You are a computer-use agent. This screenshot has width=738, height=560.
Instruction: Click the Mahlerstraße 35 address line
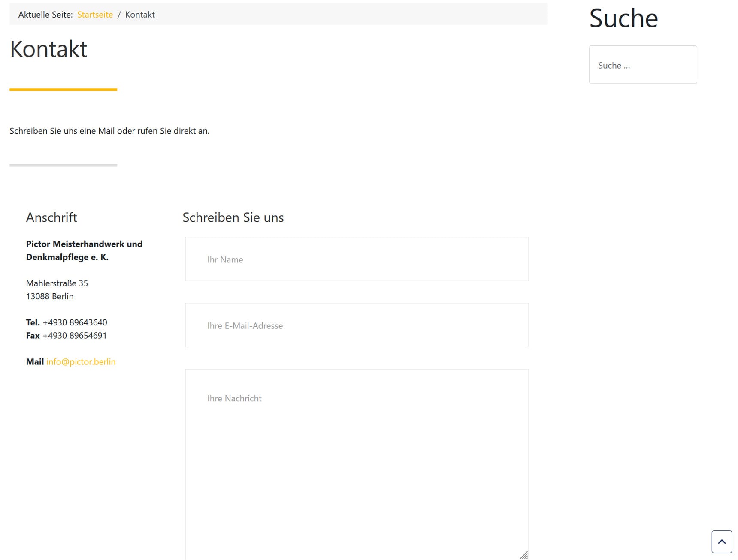(57, 283)
